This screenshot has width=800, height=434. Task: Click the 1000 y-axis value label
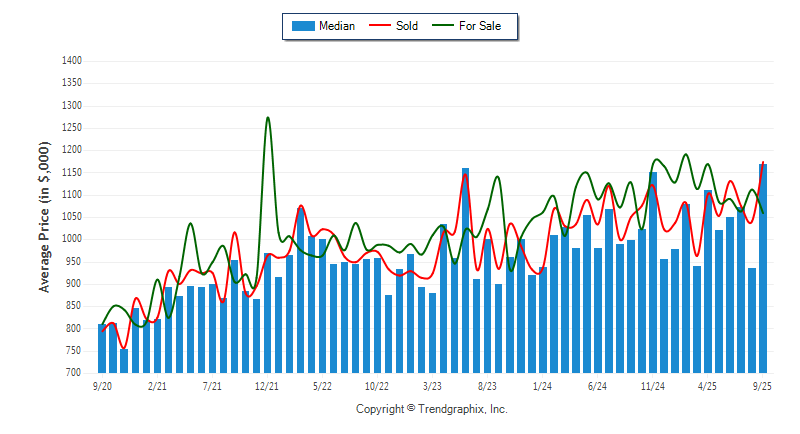click(x=70, y=239)
